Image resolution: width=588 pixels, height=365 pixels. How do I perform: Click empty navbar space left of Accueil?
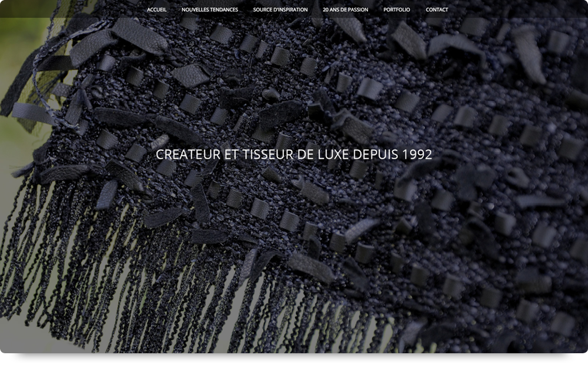pos(71,9)
